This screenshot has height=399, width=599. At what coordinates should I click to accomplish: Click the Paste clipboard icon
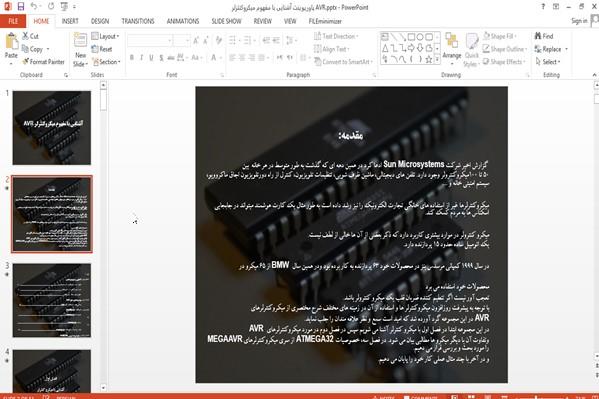11,41
